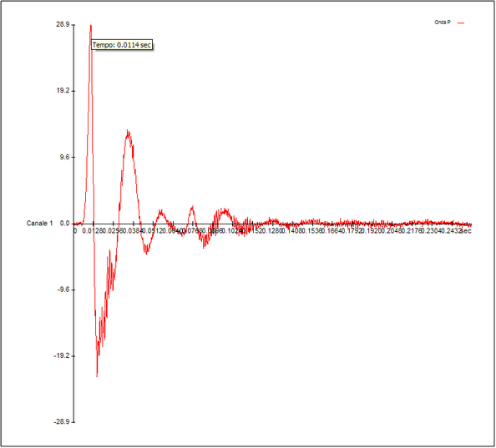Image resolution: width=496 pixels, height=448 pixels.
Task: Click the Tempo 0.0114 sec tooltip
Action: (x=122, y=45)
